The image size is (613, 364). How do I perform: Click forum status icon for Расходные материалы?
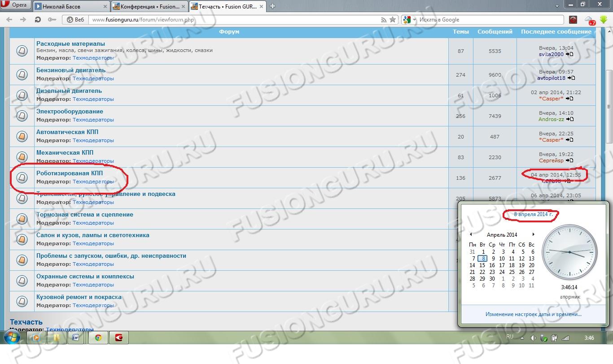[22, 51]
